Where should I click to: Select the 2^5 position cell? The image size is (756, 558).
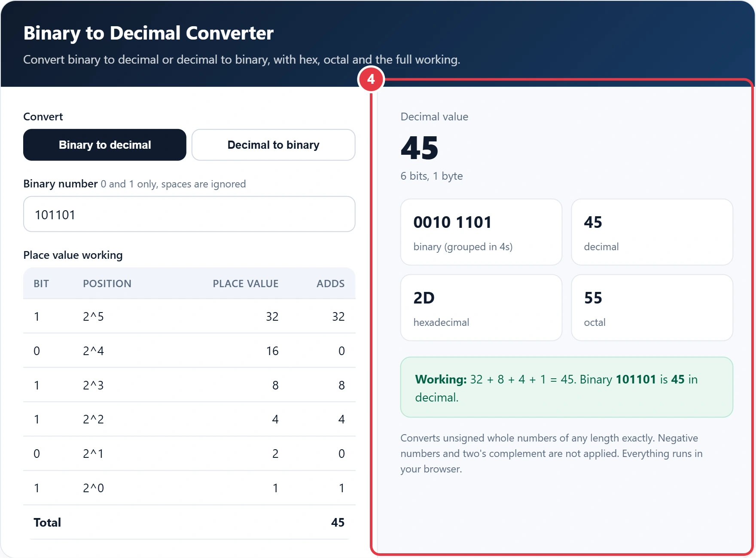(x=93, y=316)
